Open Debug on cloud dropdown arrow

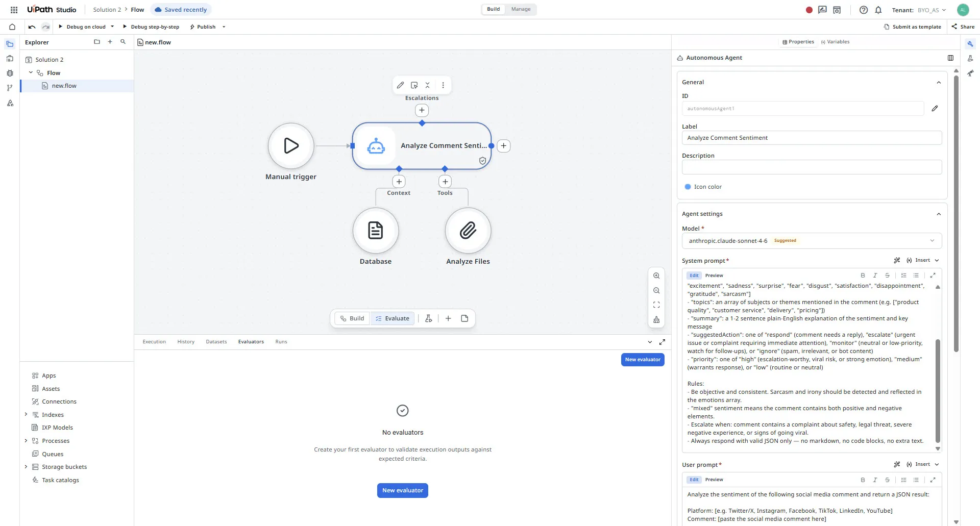112,27
